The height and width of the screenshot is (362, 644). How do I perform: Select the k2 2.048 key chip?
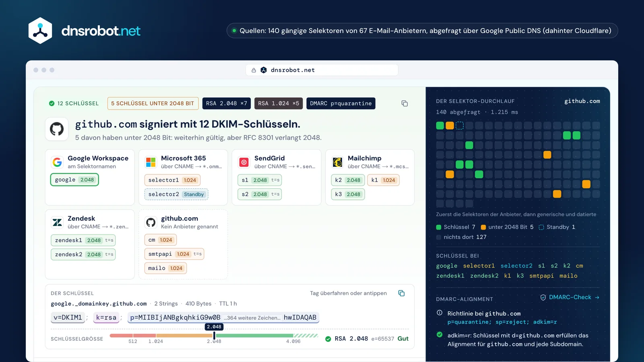pyautogui.click(x=348, y=180)
